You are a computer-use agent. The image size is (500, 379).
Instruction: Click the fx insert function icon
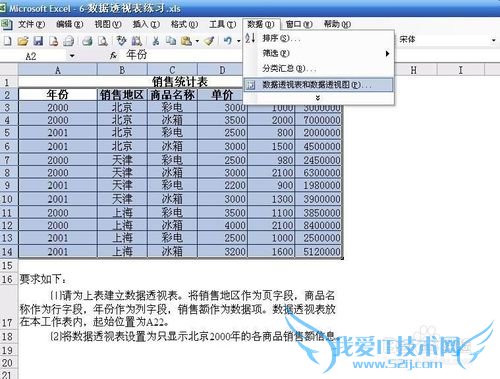coord(113,56)
